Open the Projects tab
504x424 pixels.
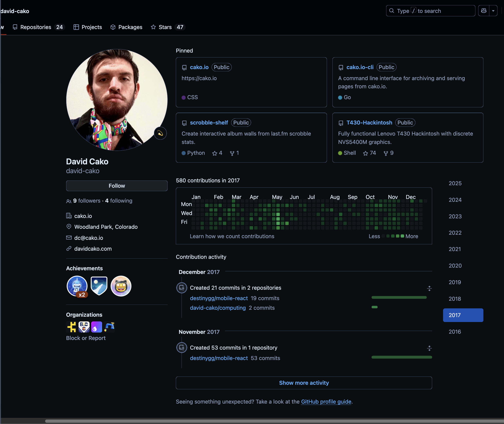(88, 27)
